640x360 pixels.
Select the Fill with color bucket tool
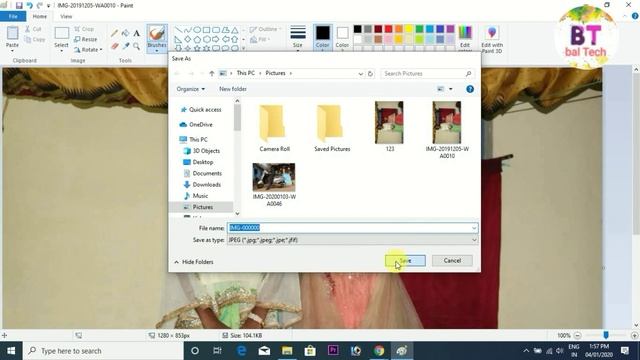[126, 33]
